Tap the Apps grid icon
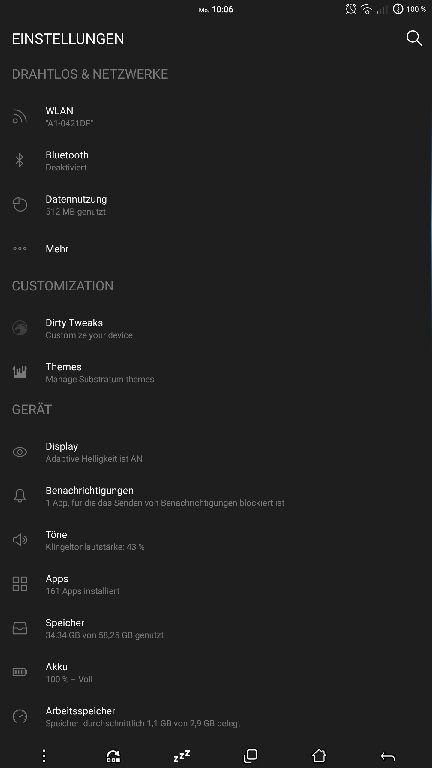 click(20, 584)
